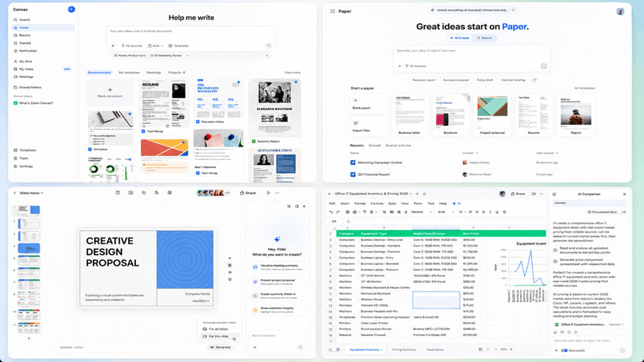Click Visualize meeting summary suggestion in Slides companion
The image size is (644, 362).
pos(277,267)
